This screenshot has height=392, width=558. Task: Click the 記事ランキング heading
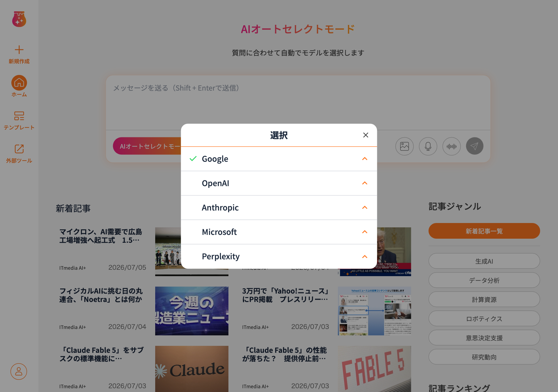[x=459, y=388]
